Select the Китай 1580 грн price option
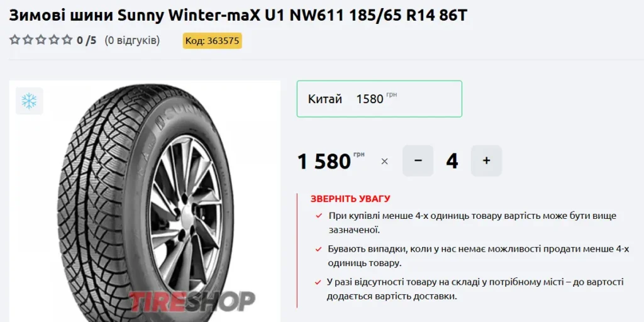 pos(379,99)
